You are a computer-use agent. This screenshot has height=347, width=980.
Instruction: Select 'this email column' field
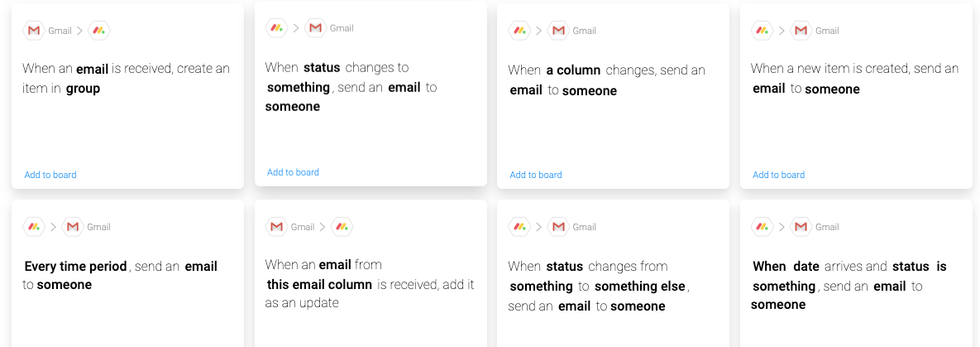click(x=320, y=284)
